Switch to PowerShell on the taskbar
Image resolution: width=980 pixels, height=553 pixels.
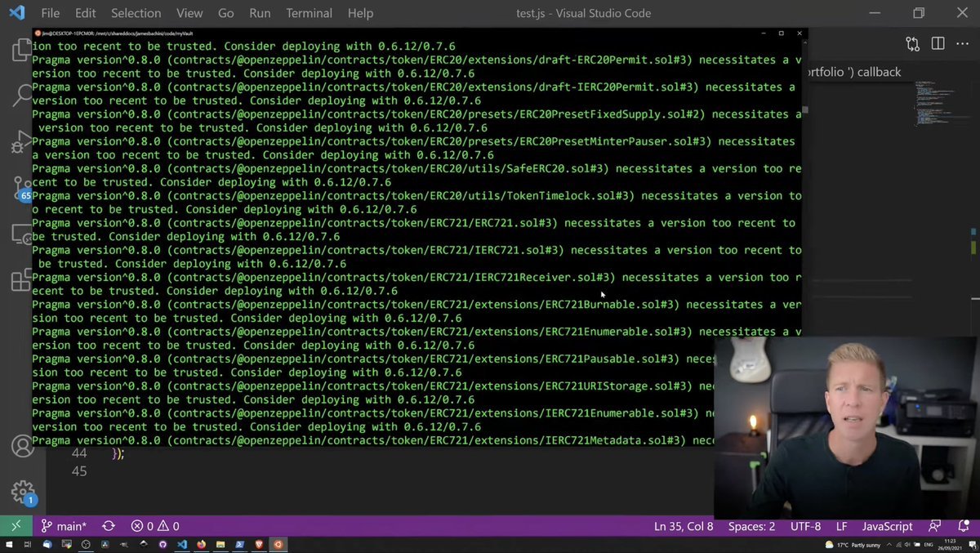pyautogui.click(x=240, y=545)
